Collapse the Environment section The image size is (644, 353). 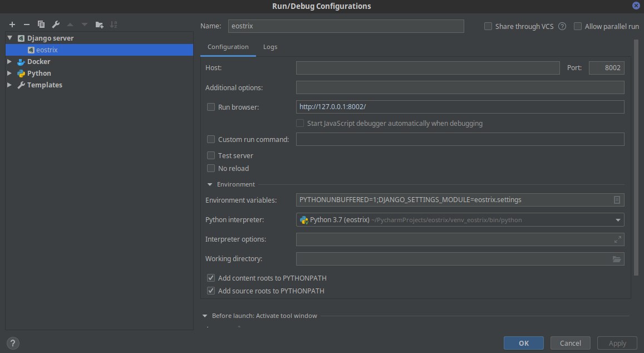210,184
